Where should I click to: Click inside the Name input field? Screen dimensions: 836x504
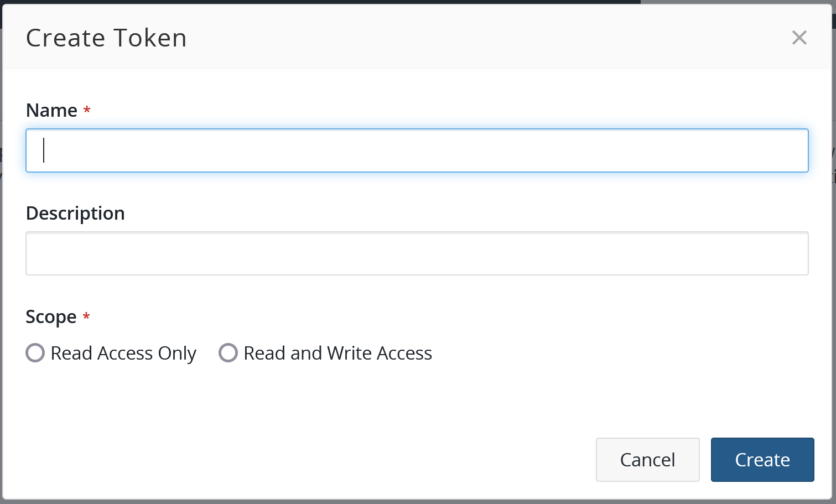417,150
